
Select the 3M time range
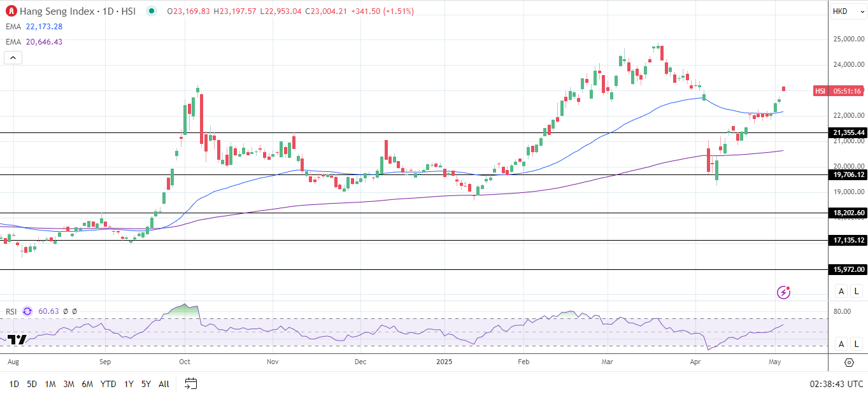[x=69, y=384]
